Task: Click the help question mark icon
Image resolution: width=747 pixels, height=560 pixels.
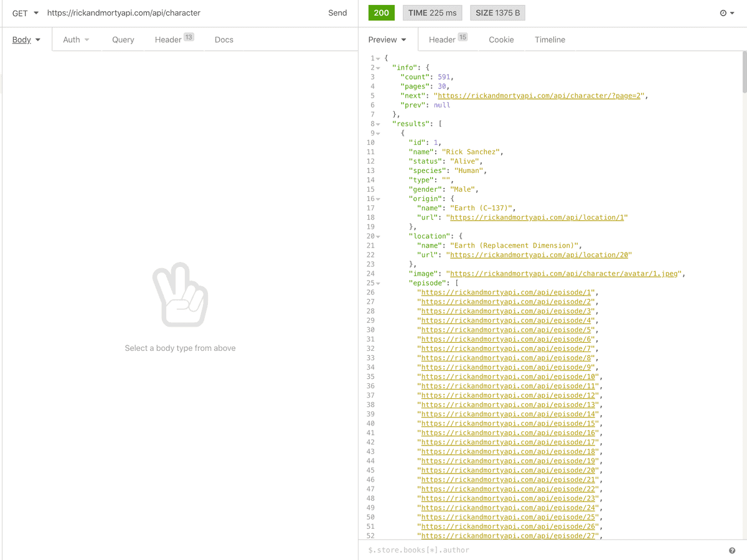Action: click(732, 550)
